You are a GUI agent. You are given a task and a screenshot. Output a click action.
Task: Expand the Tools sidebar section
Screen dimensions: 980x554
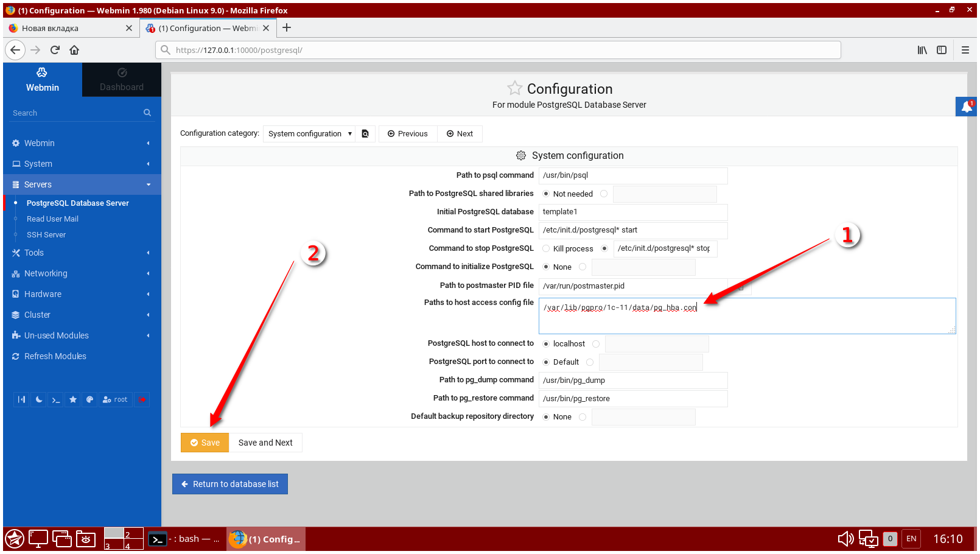coord(82,253)
